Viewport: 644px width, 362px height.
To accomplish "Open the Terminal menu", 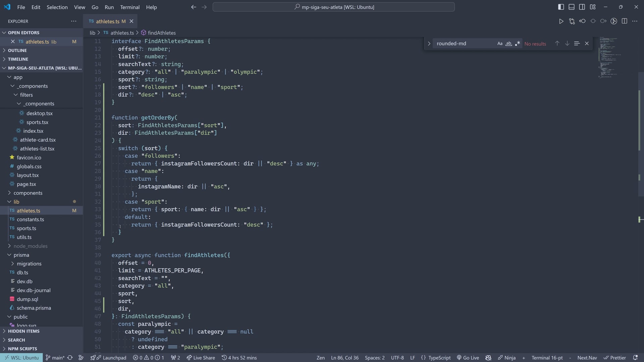I will pos(130,7).
